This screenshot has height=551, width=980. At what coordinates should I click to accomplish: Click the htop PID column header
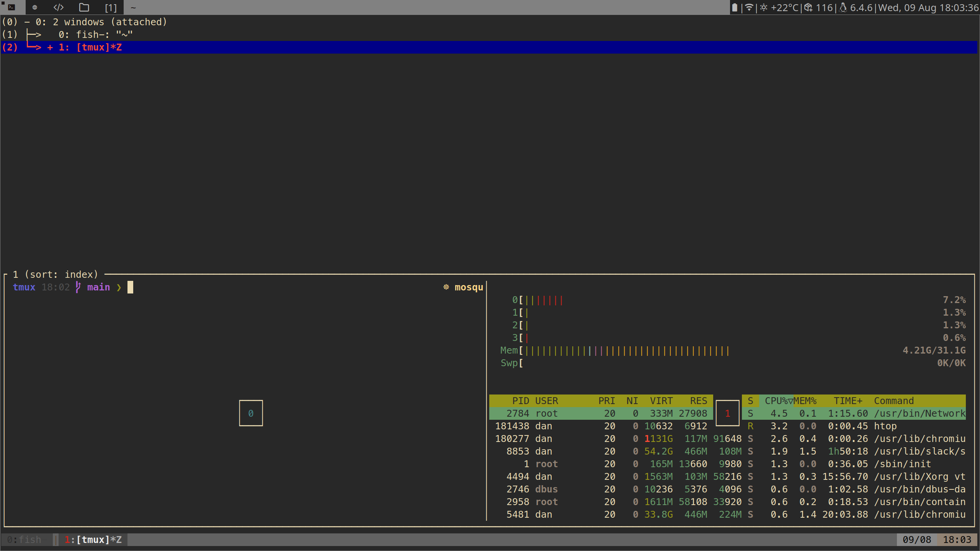tap(521, 401)
